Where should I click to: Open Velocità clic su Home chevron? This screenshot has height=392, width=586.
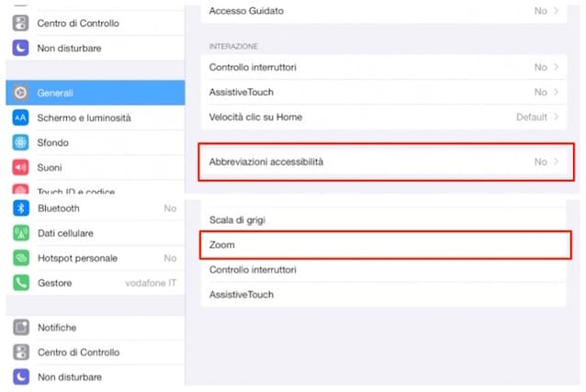click(556, 117)
